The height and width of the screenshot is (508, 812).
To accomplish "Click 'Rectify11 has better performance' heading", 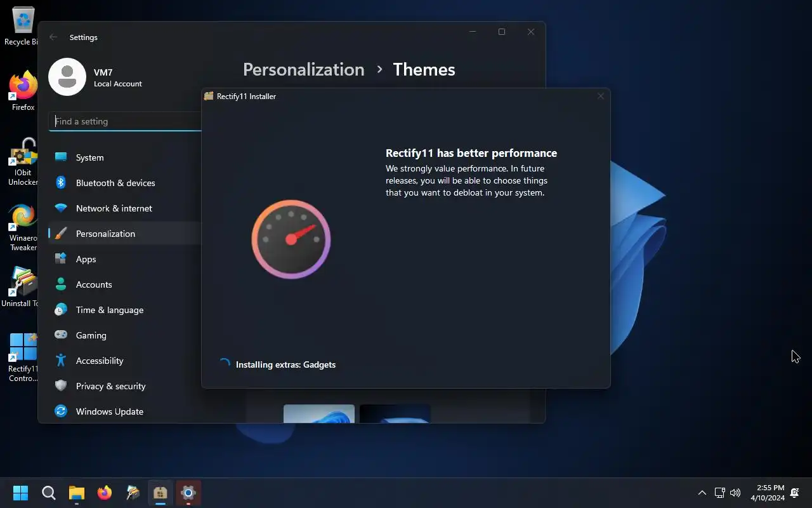I will [x=471, y=153].
